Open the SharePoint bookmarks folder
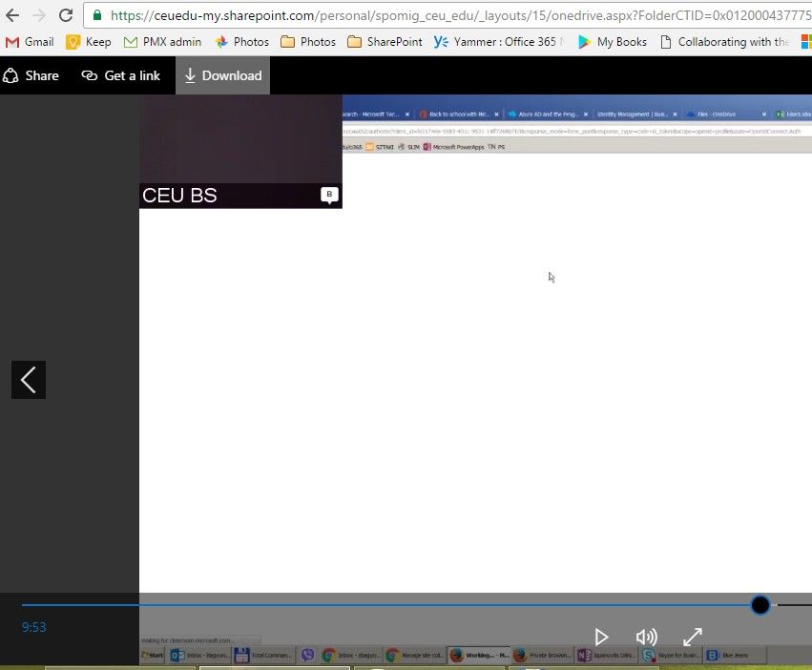Screen dimensions: 812x670 coord(385,41)
